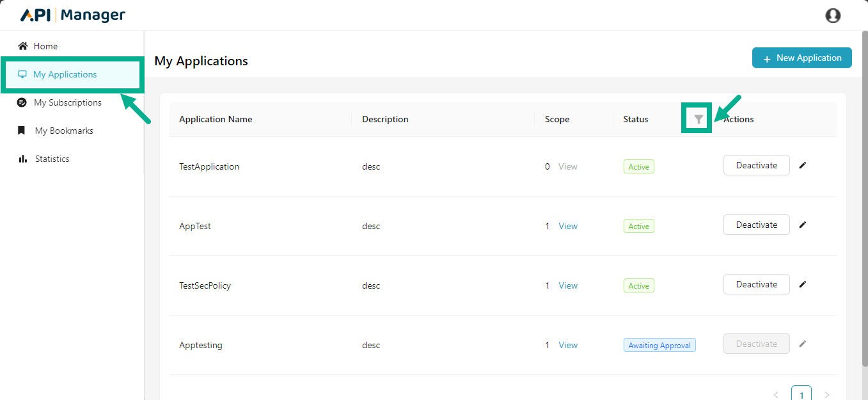Screen dimensions: 868x400
Task: Deactivate the TestApplication application
Action: [x=756, y=165]
